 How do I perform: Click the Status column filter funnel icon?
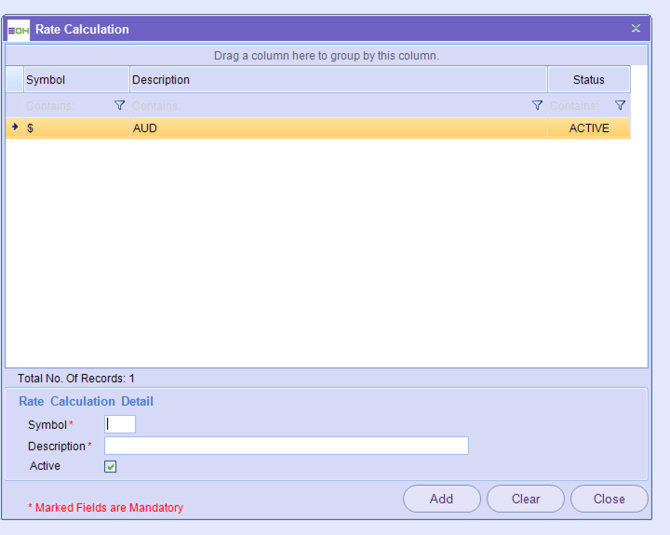click(x=620, y=105)
